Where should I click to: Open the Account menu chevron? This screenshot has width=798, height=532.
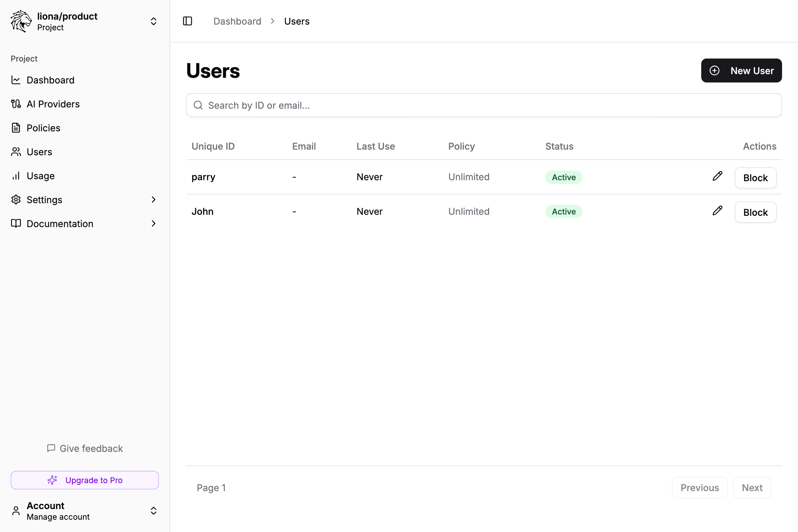tap(153, 511)
